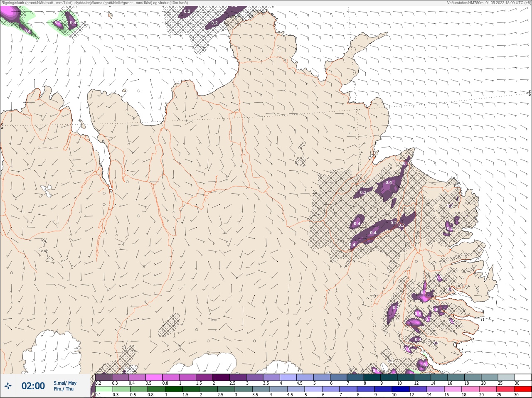Screen dimensions: 532x398
Task: Select the white swatch ending the upper legend
Action: [522, 377]
